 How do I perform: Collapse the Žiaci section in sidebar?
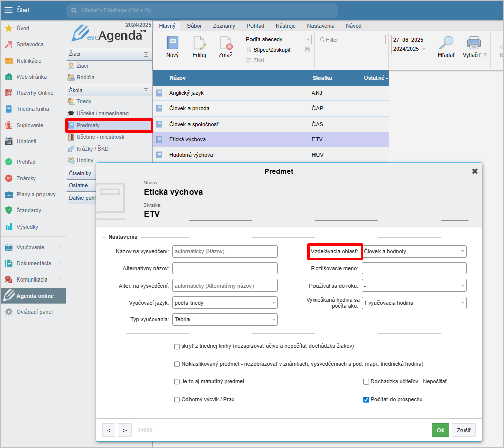pyautogui.click(x=146, y=54)
